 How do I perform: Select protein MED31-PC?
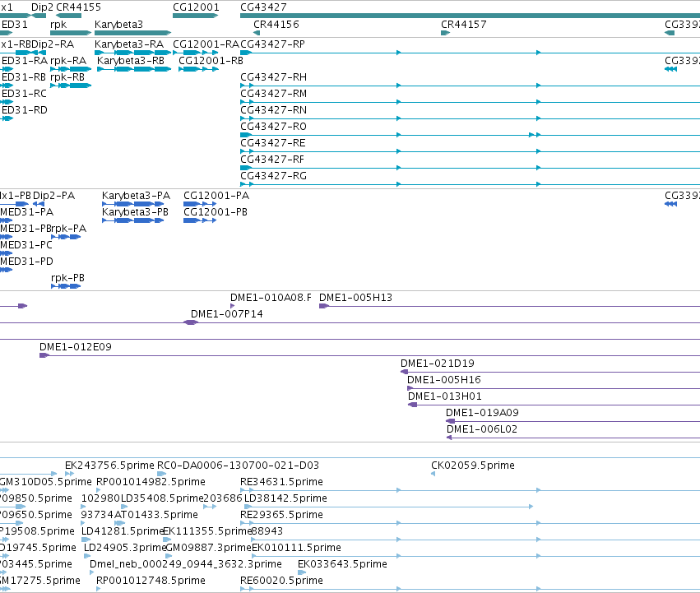[7, 253]
